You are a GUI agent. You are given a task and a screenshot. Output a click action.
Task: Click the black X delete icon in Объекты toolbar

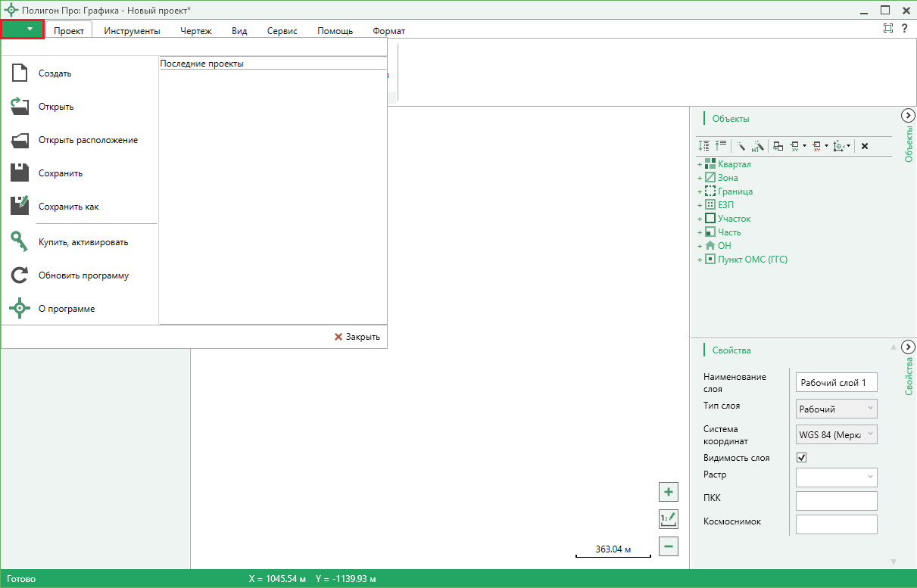864,146
